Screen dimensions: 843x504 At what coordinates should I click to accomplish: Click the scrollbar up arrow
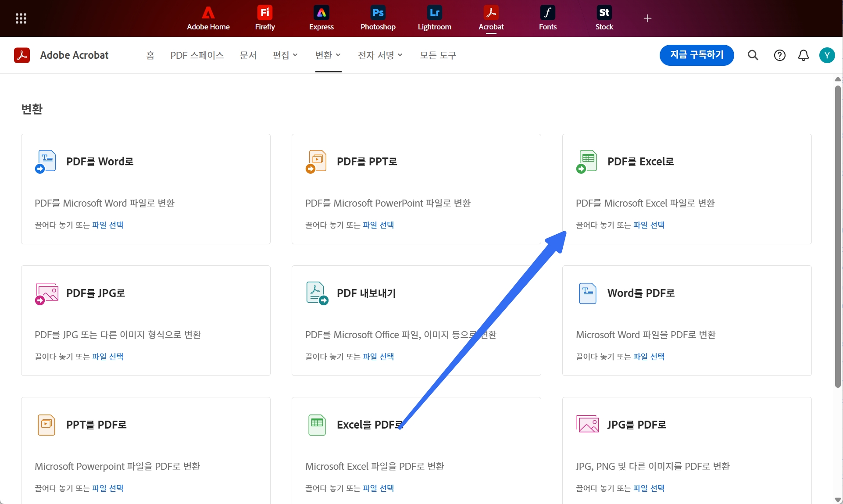pos(838,79)
